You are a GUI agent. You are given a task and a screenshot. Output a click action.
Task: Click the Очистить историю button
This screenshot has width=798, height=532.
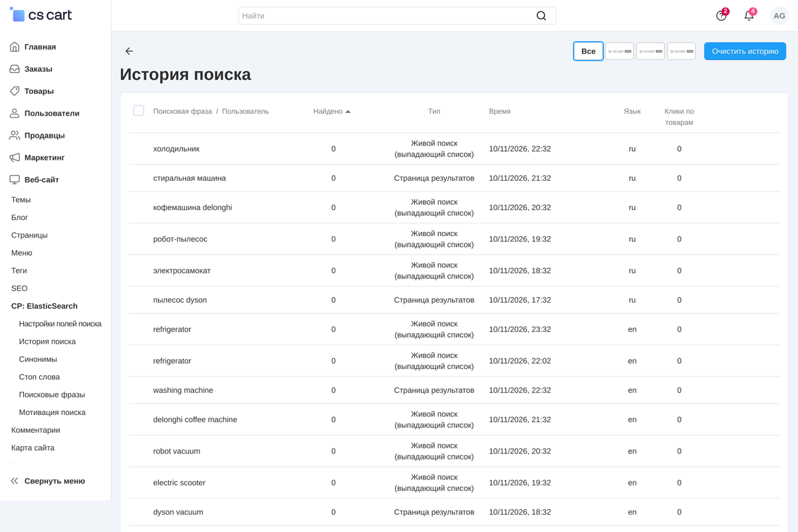[745, 51]
